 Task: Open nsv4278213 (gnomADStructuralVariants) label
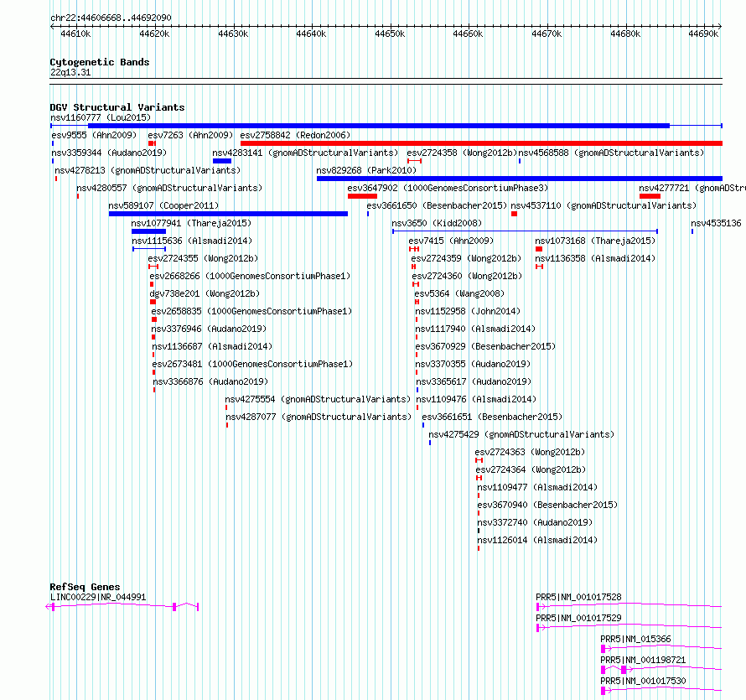point(148,170)
